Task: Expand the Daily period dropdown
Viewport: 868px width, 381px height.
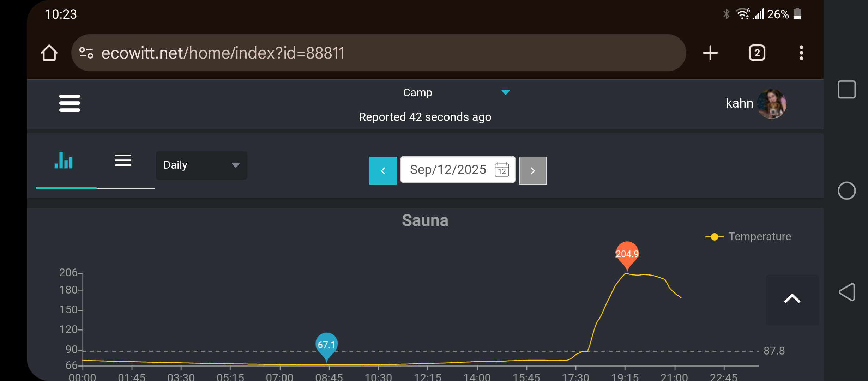Action: tap(201, 165)
